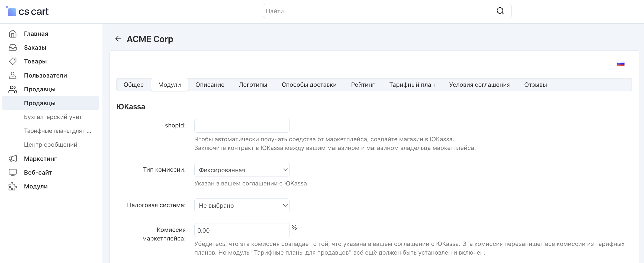
Task: Click the Товары tag icon
Action: (13, 61)
